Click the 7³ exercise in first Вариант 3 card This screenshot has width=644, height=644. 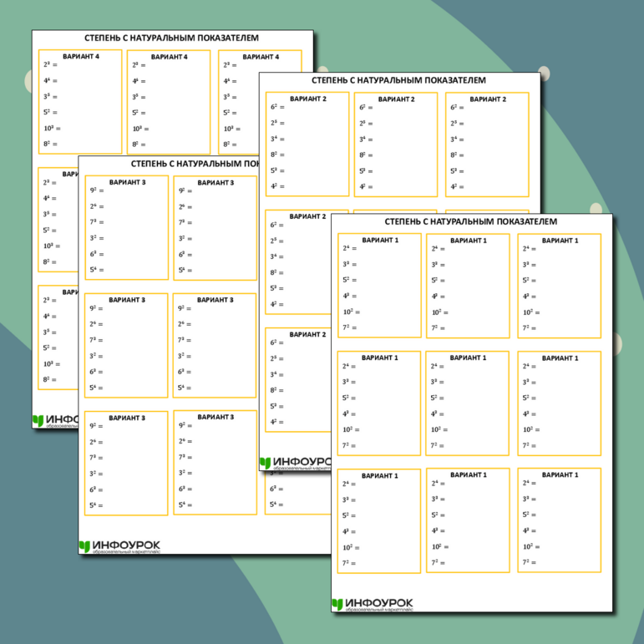(96, 222)
